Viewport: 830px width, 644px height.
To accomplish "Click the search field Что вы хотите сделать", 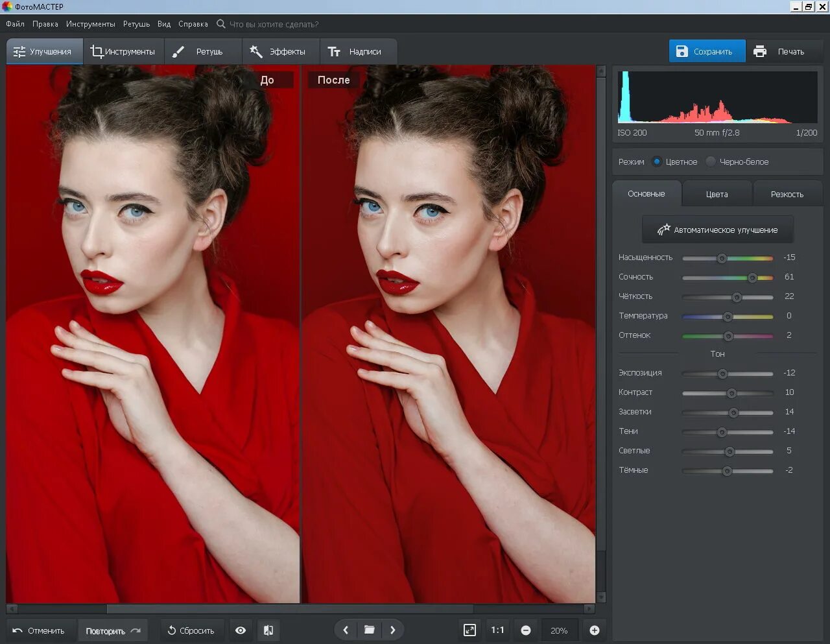I will point(274,24).
